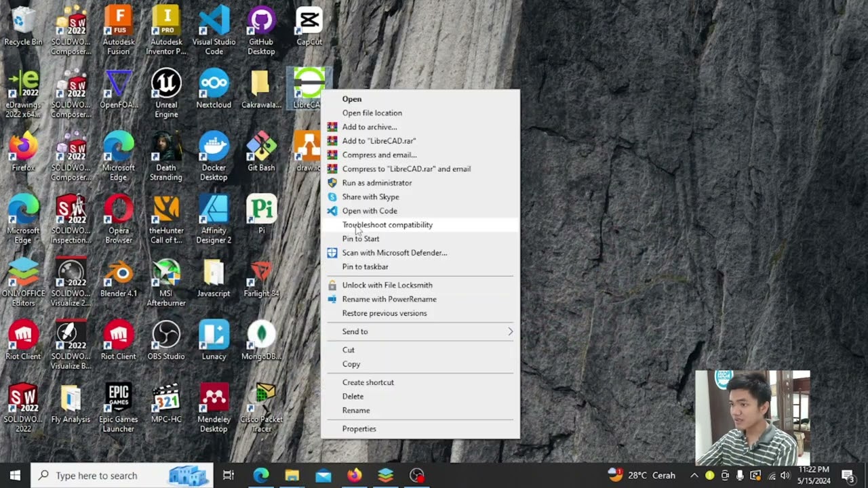Screen dimensions: 868x488
Task: Show hidden system tray icons chevron
Action: click(x=694, y=476)
